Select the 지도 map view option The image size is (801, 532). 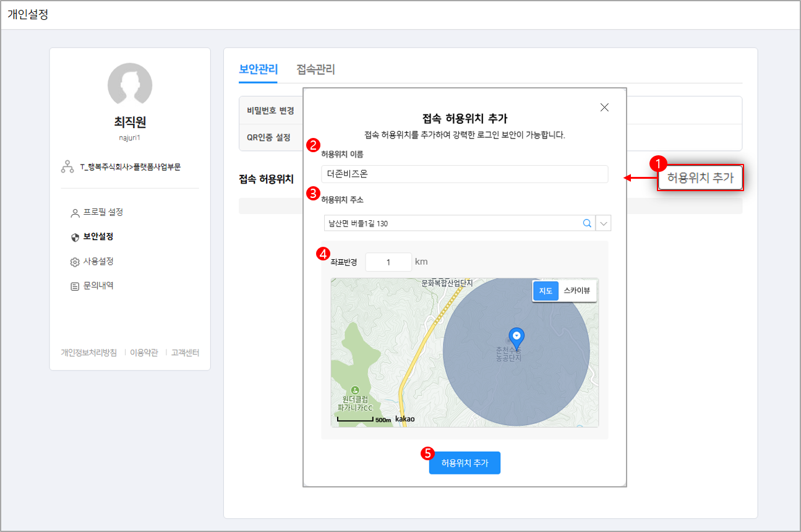(545, 291)
